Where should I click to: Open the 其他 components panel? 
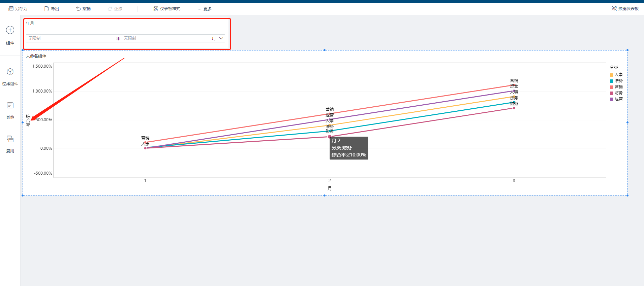point(10,110)
